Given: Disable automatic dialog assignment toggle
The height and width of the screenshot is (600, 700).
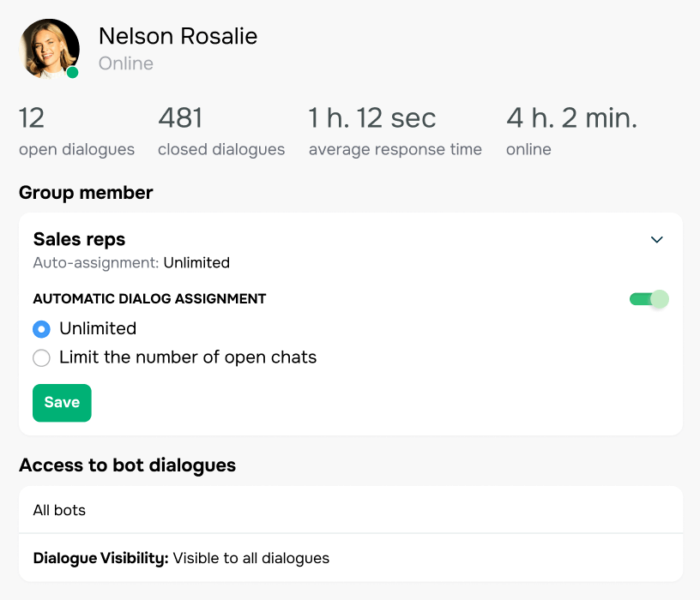Looking at the screenshot, I should (648, 299).
